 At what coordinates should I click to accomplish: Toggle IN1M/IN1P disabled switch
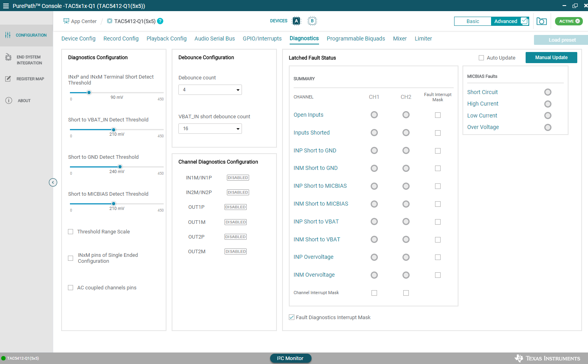point(238,178)
